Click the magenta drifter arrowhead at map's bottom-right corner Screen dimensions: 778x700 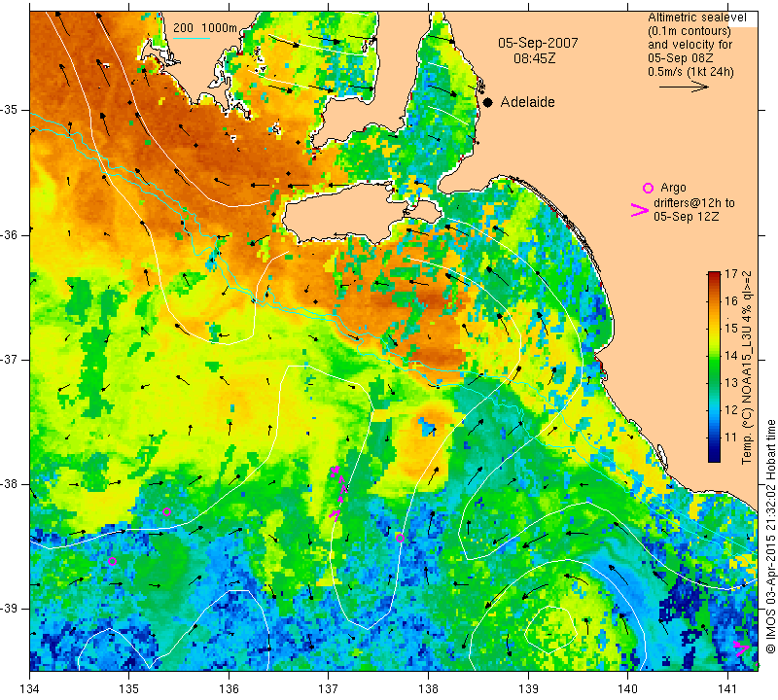point(742,648)
